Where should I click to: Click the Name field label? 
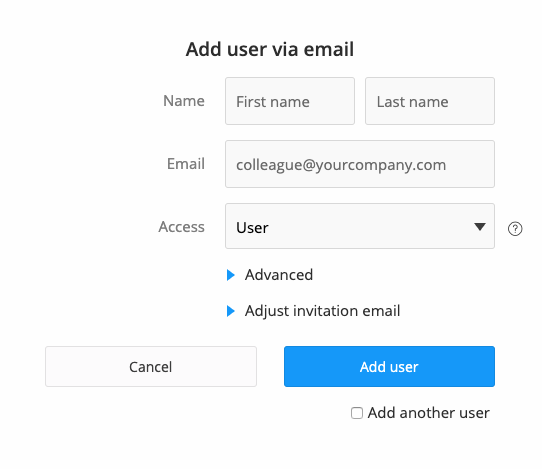tap(184, 101)
